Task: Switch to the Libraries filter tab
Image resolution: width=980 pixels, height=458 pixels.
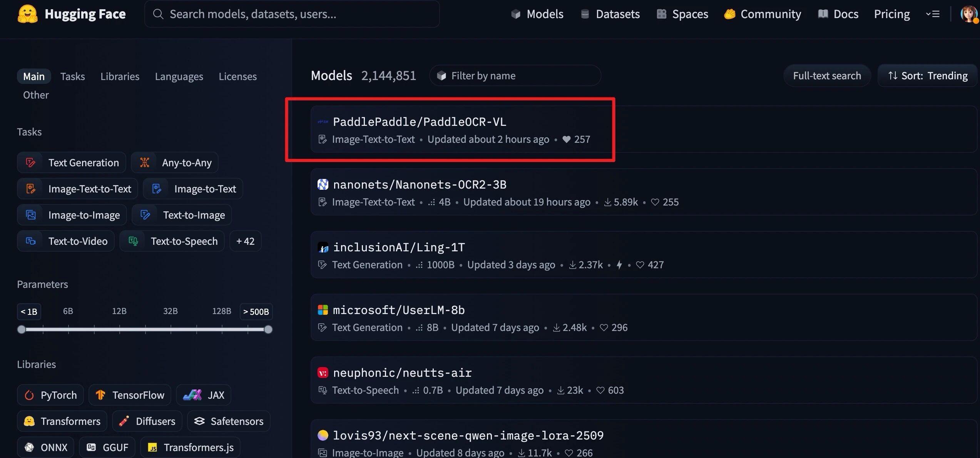Action: pos(120,76)
